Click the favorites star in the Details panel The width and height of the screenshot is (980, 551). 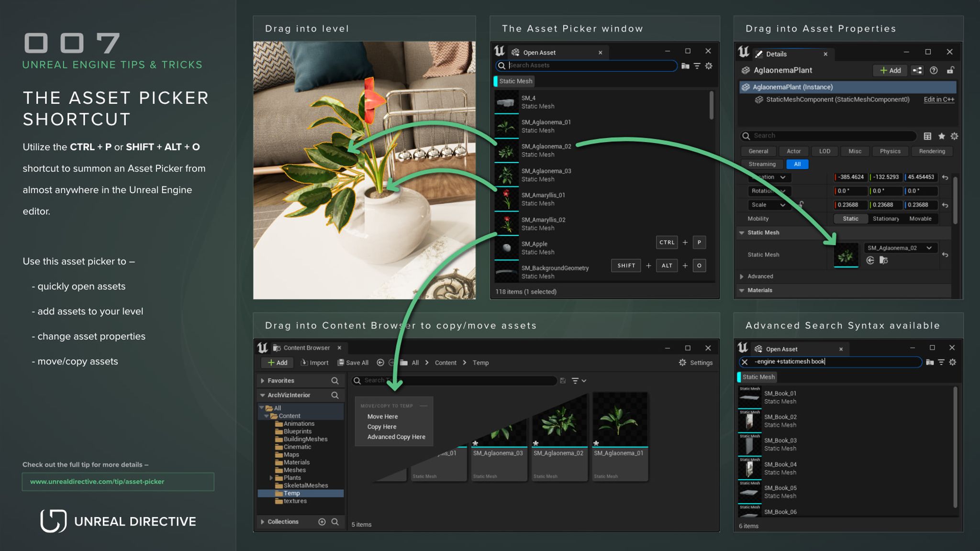[x=941, y=136]
